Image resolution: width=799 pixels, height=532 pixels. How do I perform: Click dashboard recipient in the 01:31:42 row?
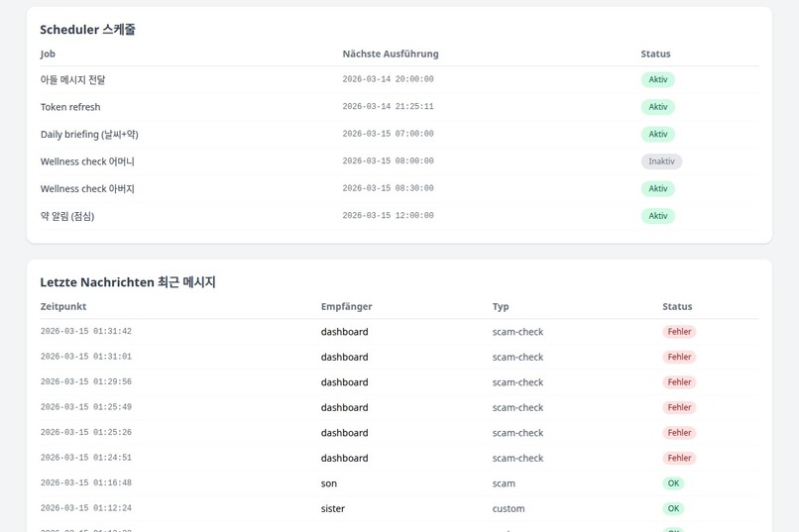344,332
